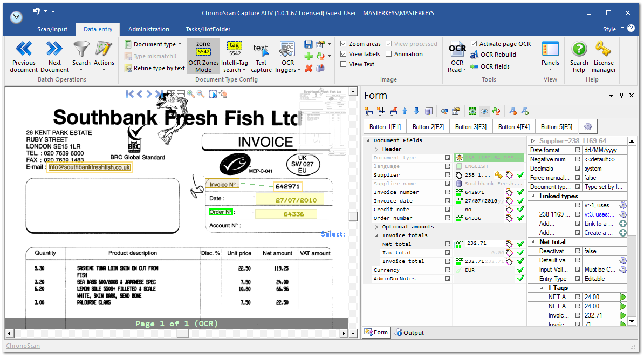Click the Next Document arrow icon

click(x=54, y=49)
